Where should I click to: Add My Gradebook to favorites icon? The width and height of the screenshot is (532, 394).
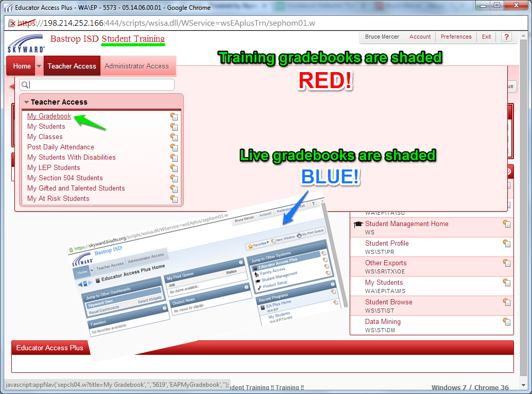click(174, 116)
